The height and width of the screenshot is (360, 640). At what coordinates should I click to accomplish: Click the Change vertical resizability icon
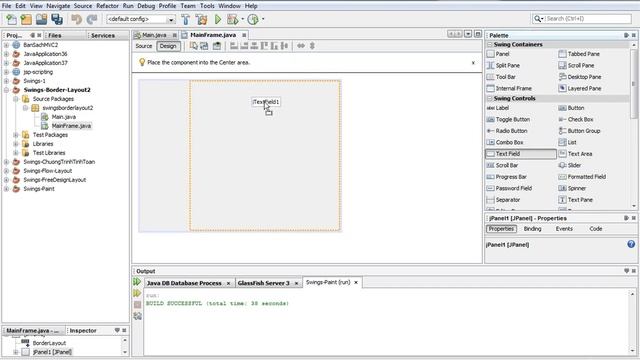coord(312,46)
